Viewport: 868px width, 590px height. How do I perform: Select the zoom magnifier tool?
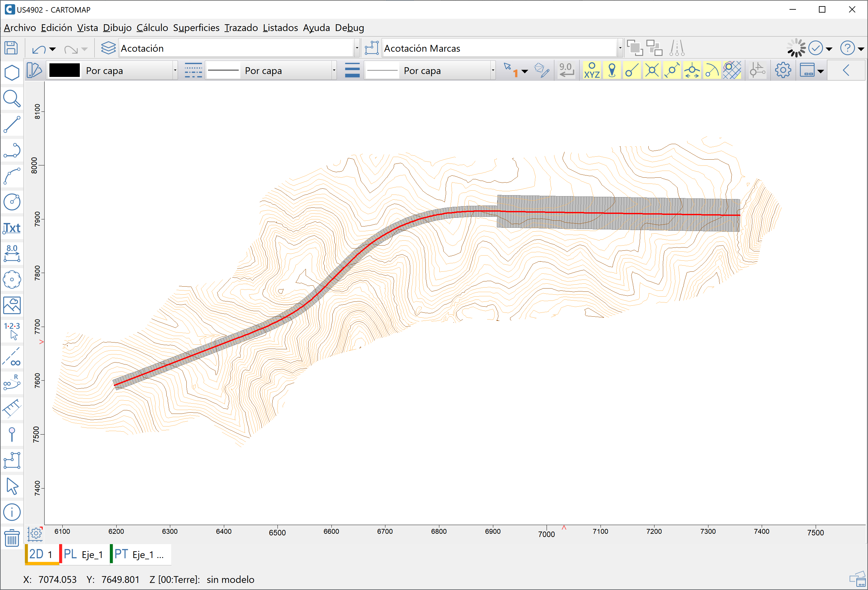pos(12,99)
